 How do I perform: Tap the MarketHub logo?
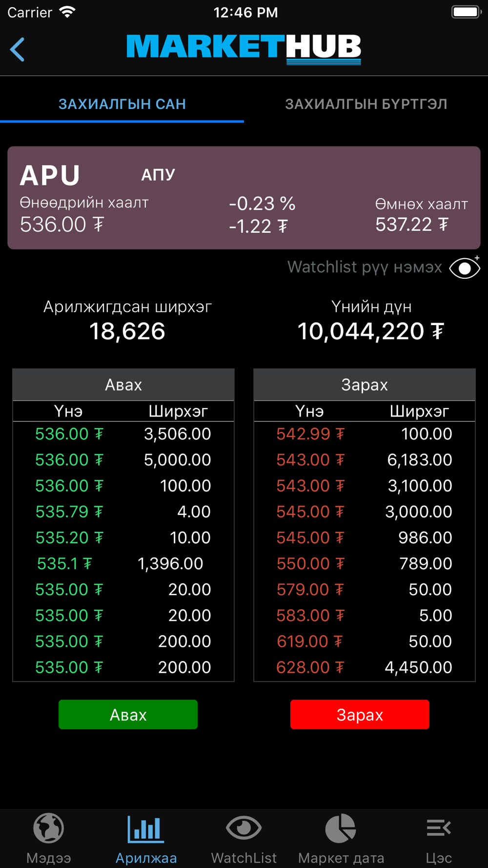pyautogui.click(x=244, y=49)
